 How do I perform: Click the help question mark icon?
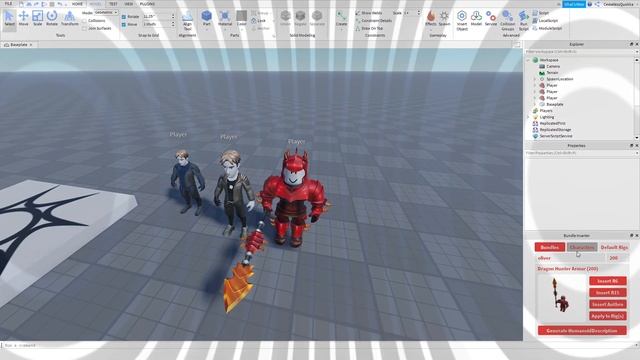[590, 4]
